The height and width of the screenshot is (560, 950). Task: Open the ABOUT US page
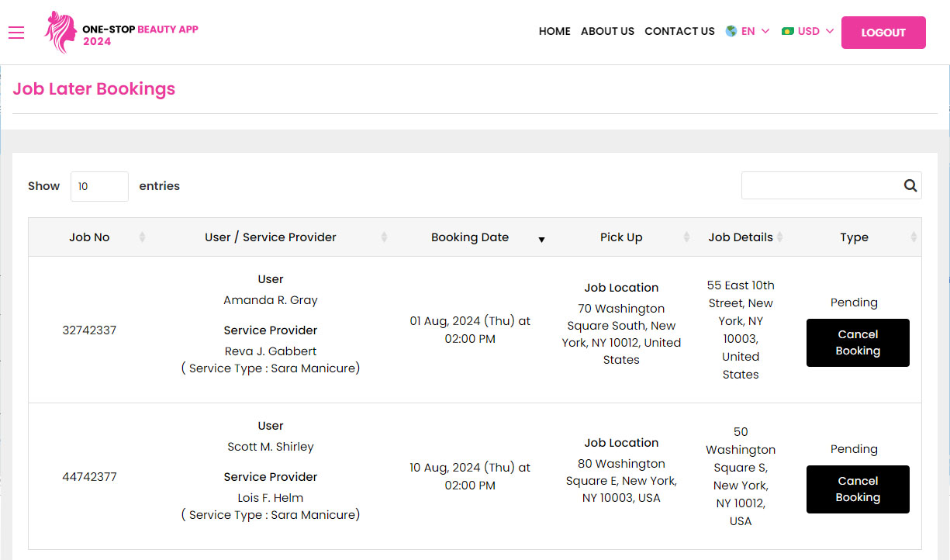click(607, 31)
